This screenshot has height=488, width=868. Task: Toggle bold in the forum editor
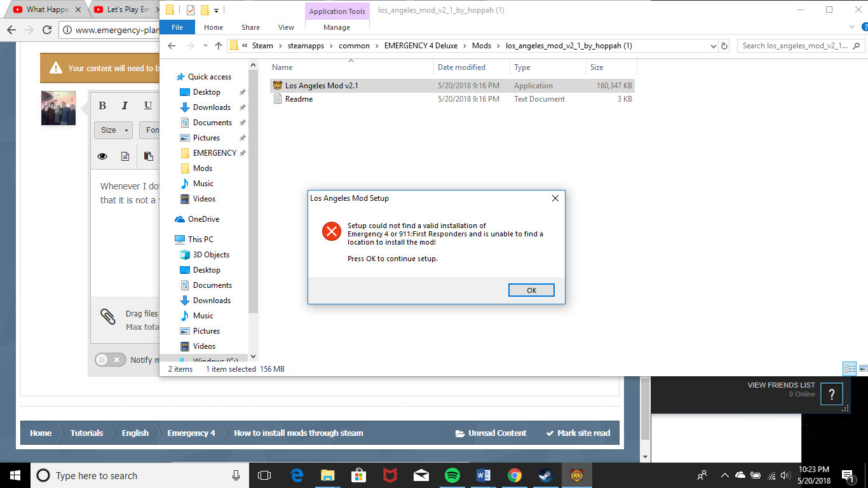[x=102, y=105]
